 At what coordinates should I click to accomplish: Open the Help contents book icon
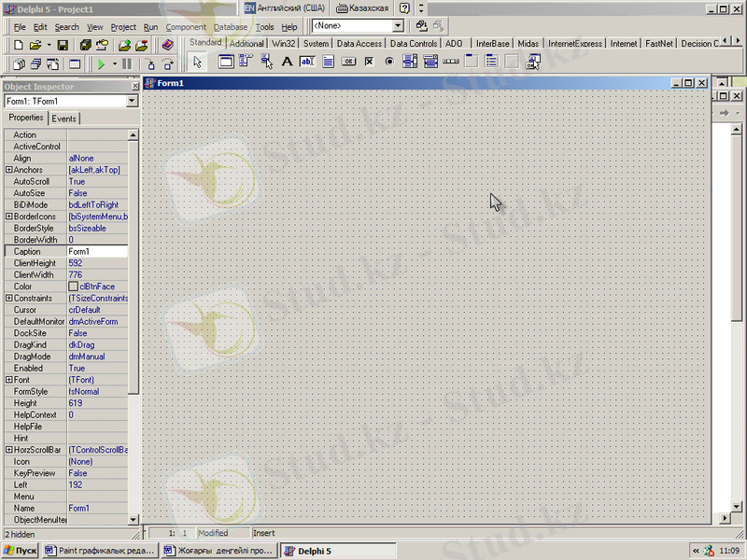coord(168,44)
